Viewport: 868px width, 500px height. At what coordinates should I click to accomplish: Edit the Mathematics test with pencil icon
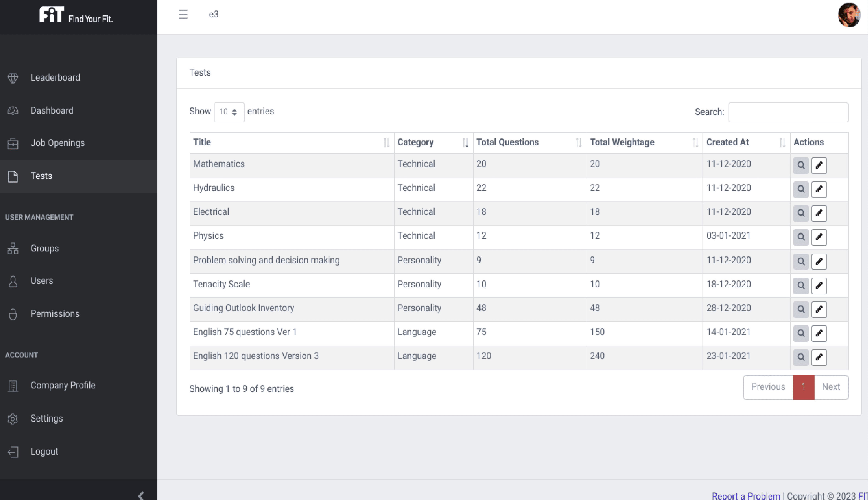coord(819,166)
